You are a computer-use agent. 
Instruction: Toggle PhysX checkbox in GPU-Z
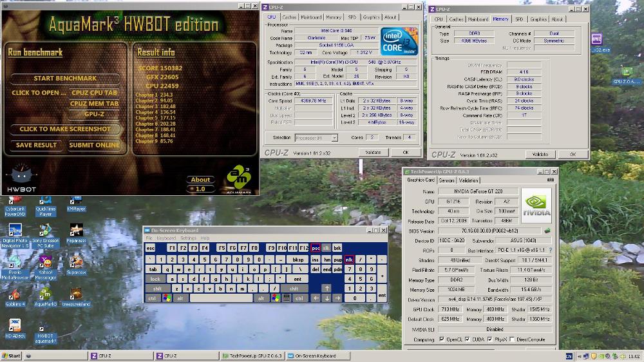point(490,339)
